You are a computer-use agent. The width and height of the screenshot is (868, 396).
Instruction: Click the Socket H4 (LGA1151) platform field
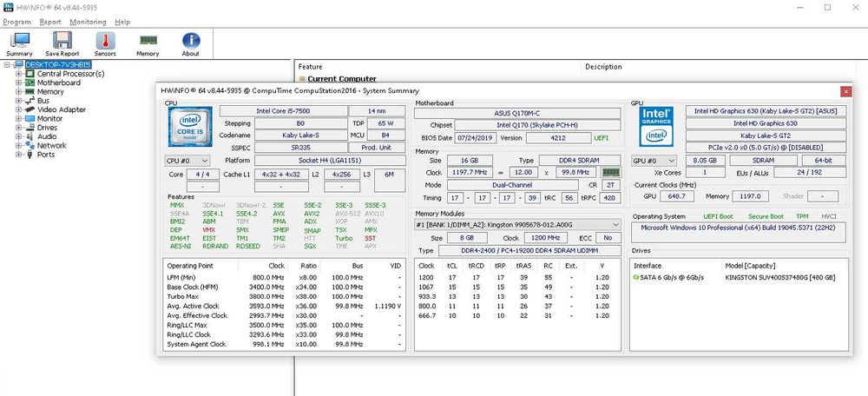point(330,161)
